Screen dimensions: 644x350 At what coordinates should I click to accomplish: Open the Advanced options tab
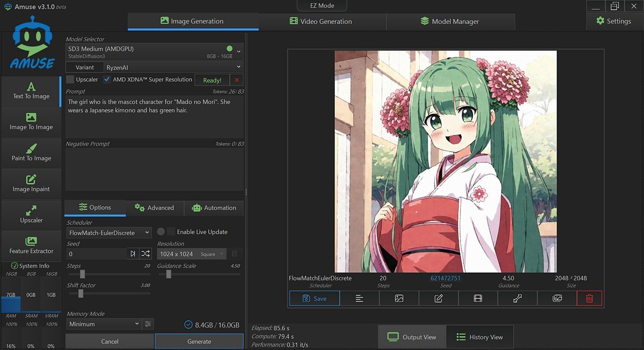155,208
